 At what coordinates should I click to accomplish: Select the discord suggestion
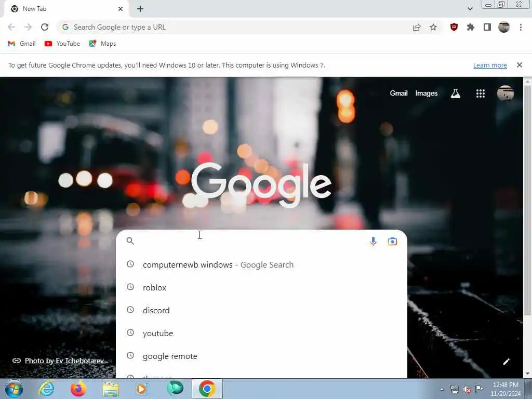click(x=261, y=310)
